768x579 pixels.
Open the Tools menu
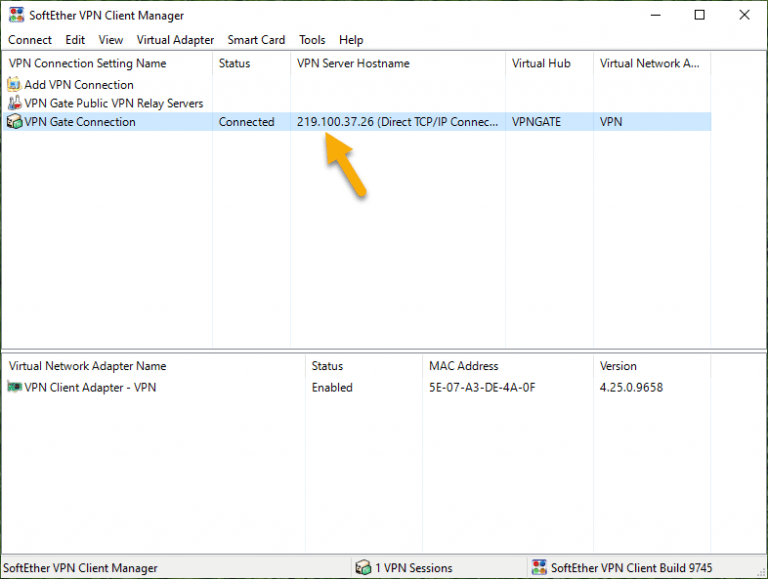click(312, 40)
